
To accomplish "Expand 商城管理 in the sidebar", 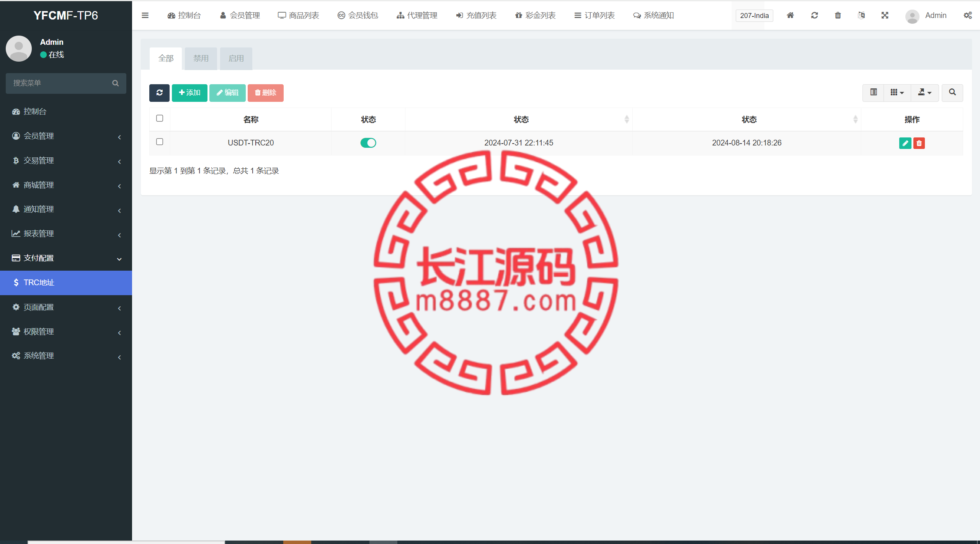I will click(x=66, y=185).
